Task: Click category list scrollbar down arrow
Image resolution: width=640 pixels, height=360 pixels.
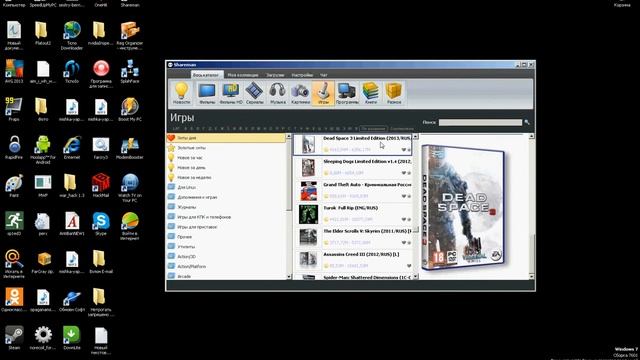Action: tap(289, 277)
